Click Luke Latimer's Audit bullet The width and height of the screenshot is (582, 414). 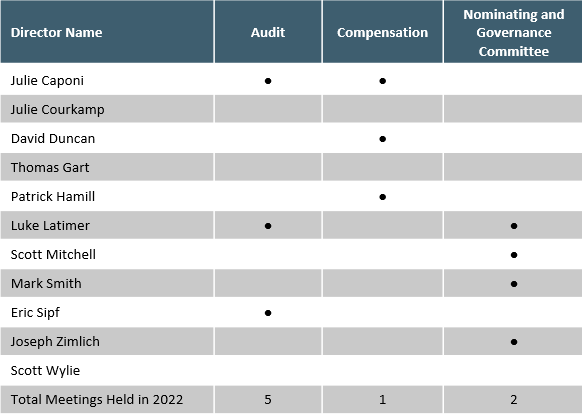(x=268, y=226)
